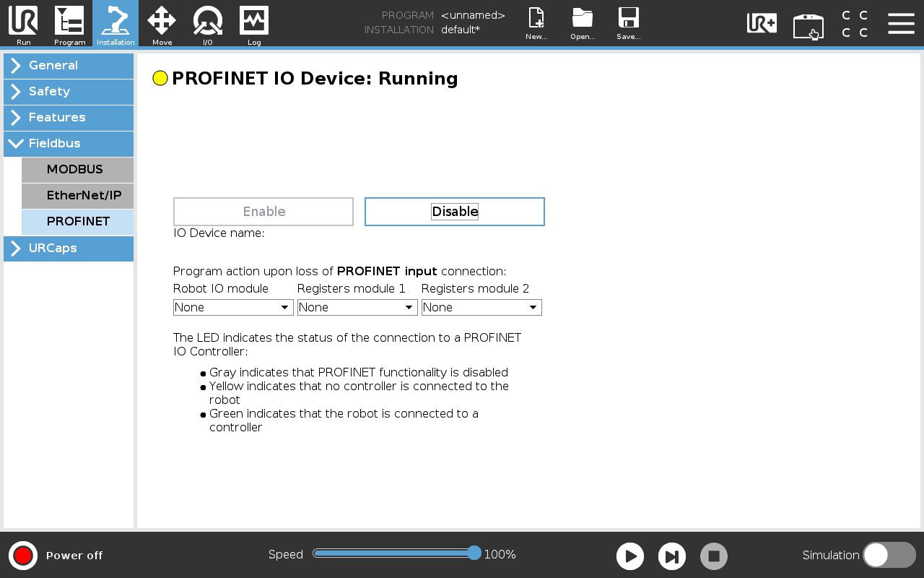Toggle the Simulation switch
The width and height of the screenshot is (924, 578).
pyautogui.click(x=889, y=555)
